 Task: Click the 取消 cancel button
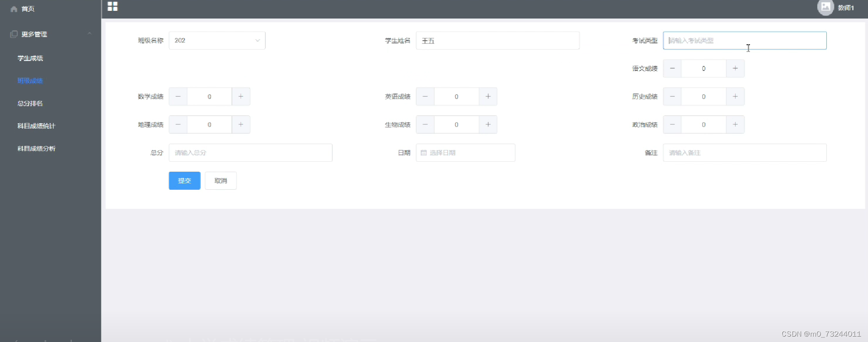pyautogui.click(x=221, y=181)
